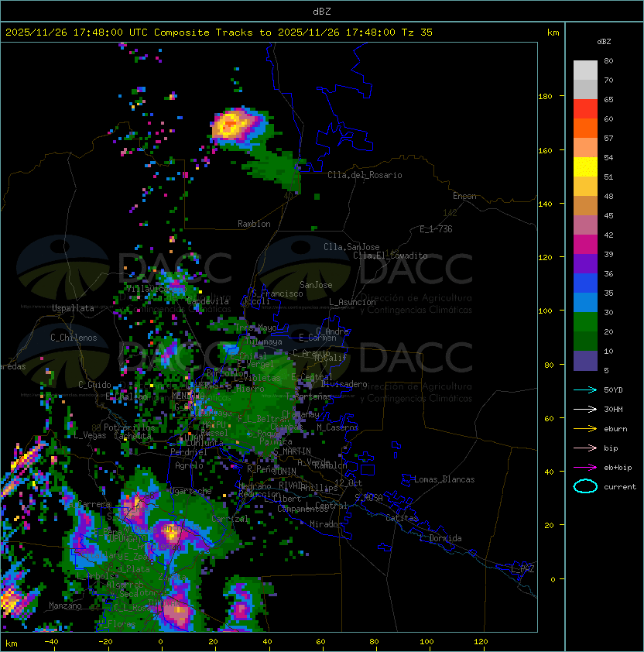Pick the magenta swatch below 42 dBZ
The image size is (644, 652).
pos(585,245)
